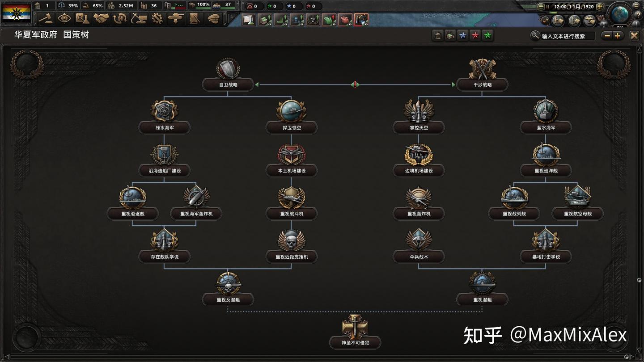Click the mutually exclusive red exclamation marker
This screenshot has height=362, width=644.
(x=355, y=84)
